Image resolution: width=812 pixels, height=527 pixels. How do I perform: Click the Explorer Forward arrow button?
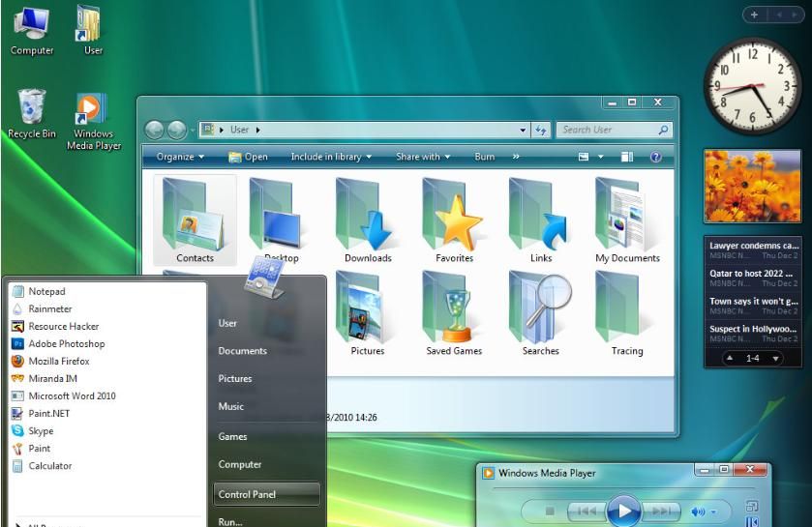176,130
